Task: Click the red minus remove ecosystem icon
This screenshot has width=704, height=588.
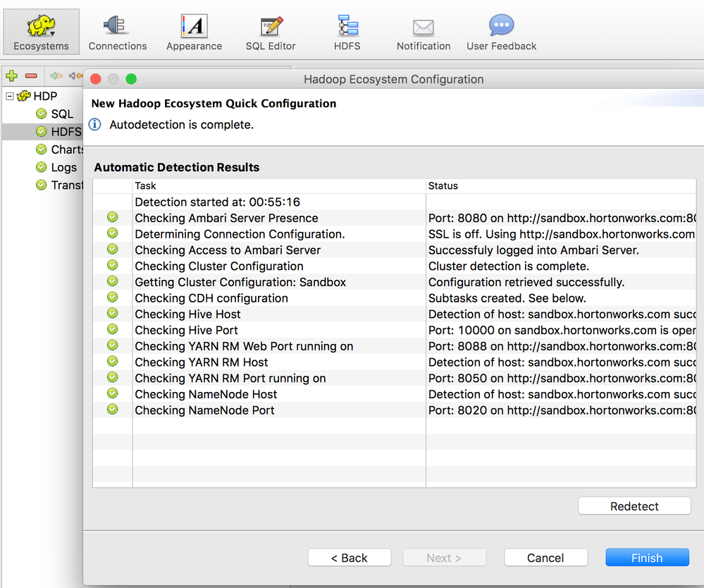Action: pyautogui.click(x=31, y=75)
